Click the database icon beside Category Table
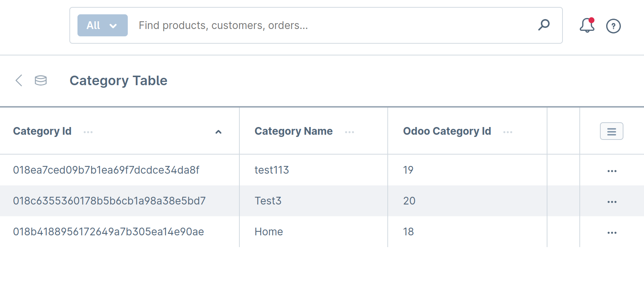This screenshot has width=644, height=286. click(x=41, y=80)
